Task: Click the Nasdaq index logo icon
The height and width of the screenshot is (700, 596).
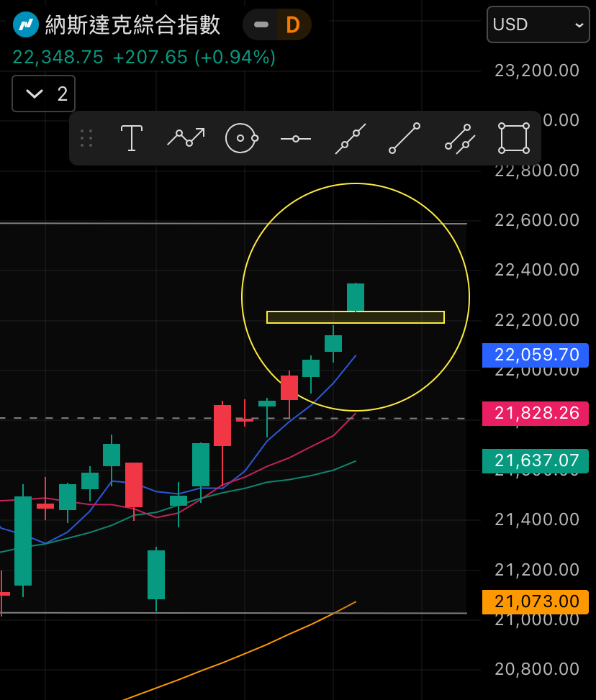Action: (x=26, y=24)
